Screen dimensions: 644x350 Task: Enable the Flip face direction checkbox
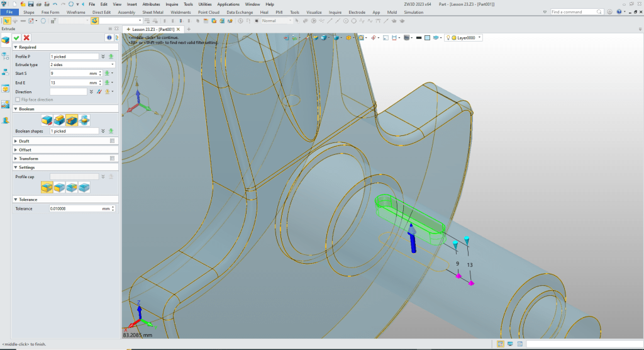pyautogui.click(x=18, y=99)
